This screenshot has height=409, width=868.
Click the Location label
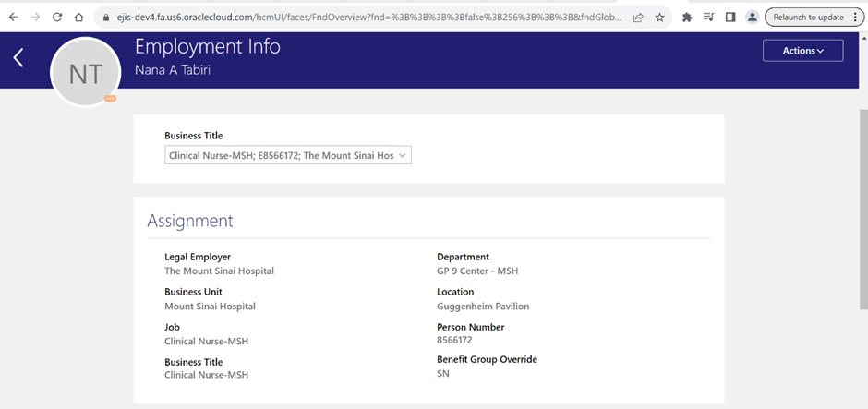click(455, 292)
